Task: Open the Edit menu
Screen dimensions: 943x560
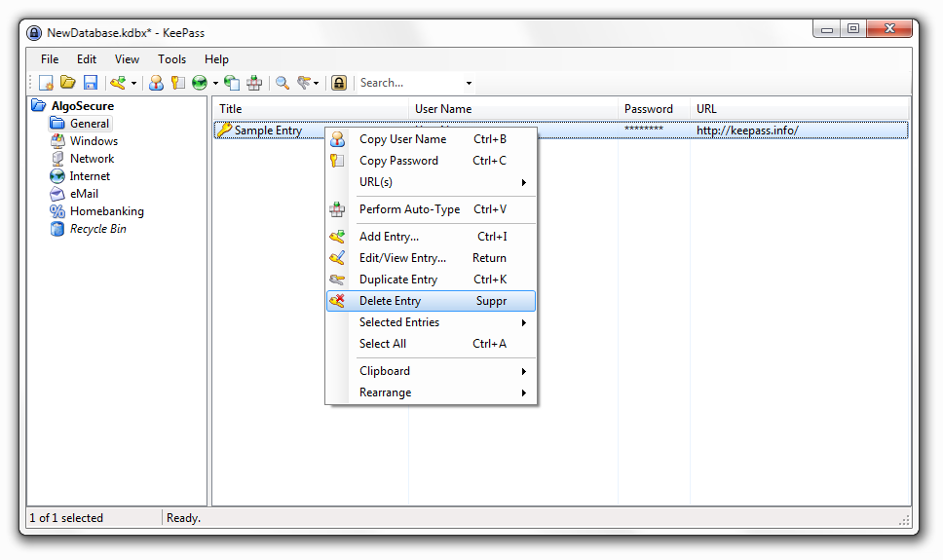Action: [x=87, y=59]
